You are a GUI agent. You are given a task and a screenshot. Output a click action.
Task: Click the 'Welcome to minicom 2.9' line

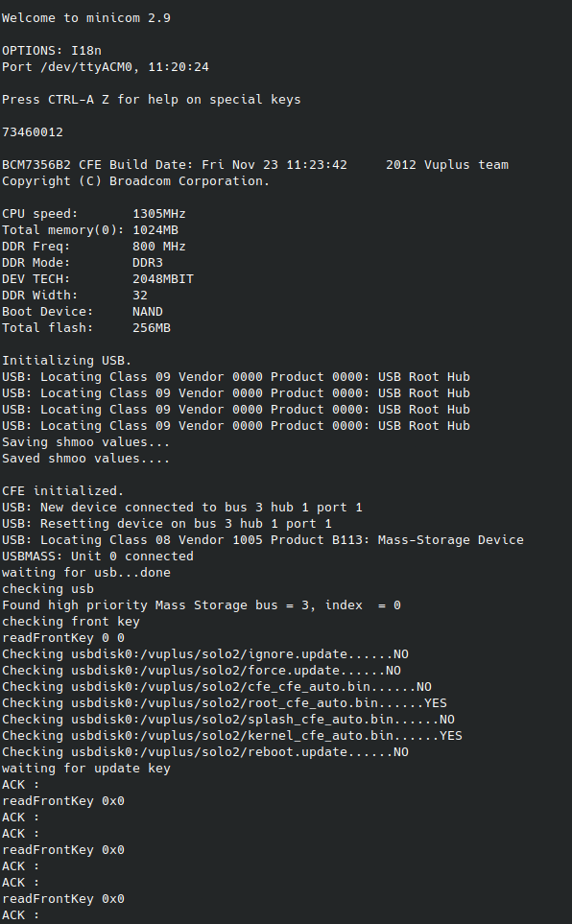[86, 18]
